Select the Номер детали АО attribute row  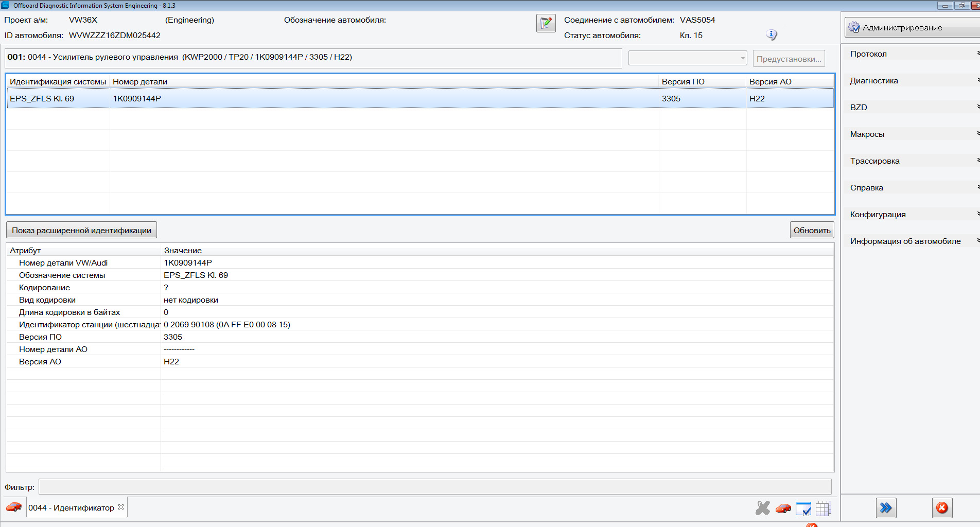pyautogui.click(x=420, y=349)
